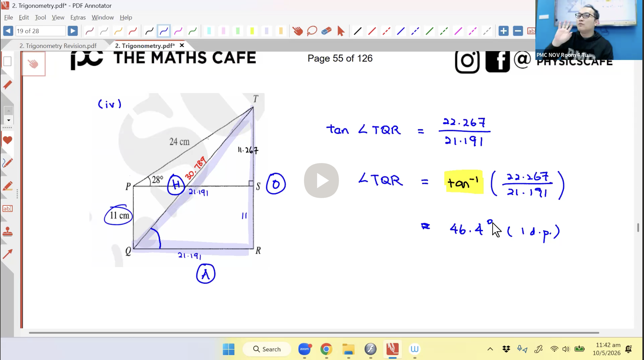Screen dimensions: 644x360
Task: Choose the dashed magenta line tool
Action: [x=473, y=31]
